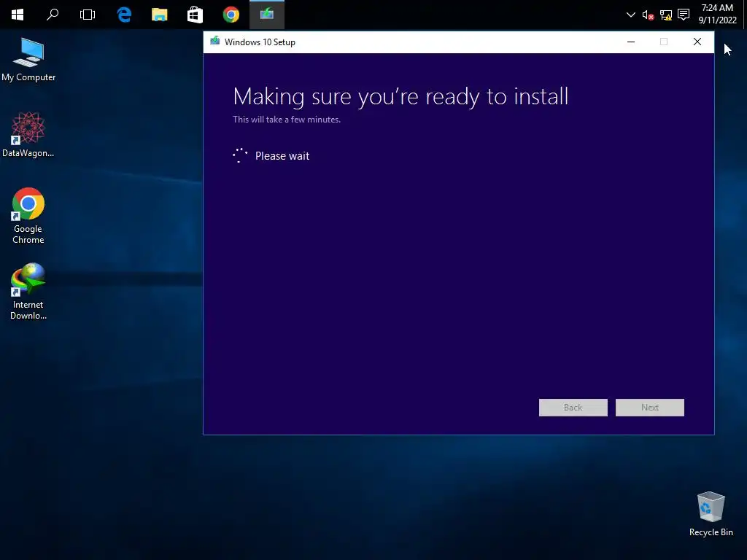Open network status tray icon
Image resolution: width=747 pixels, height=560 pixels.
tap(666, 15)
